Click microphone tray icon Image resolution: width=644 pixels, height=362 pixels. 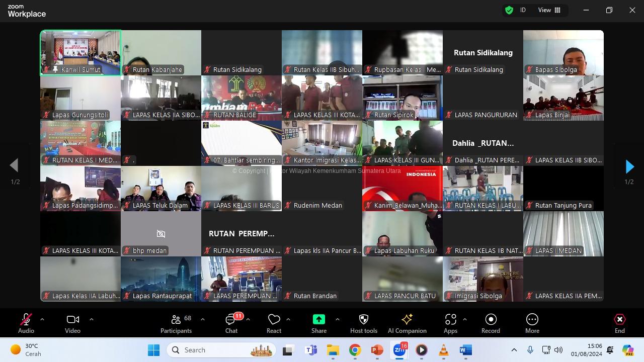point(530,350)
